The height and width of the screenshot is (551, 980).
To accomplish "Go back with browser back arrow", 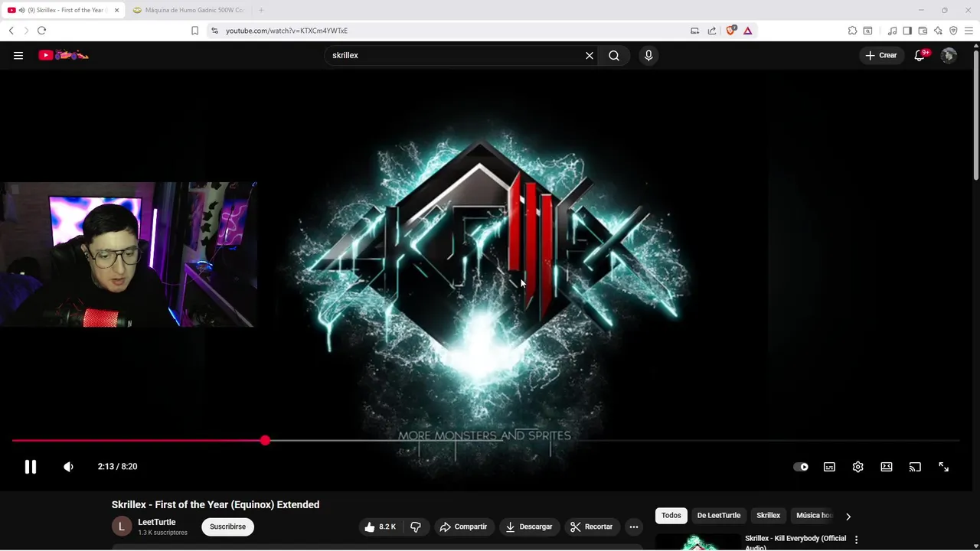I will click(11, 31).
